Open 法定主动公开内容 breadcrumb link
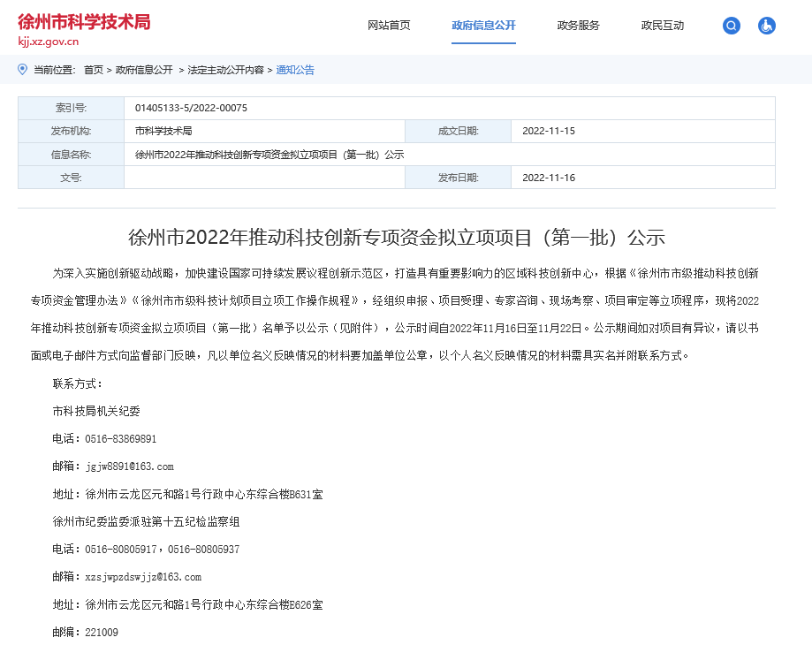The image size is (812, 645). [225, 70]
